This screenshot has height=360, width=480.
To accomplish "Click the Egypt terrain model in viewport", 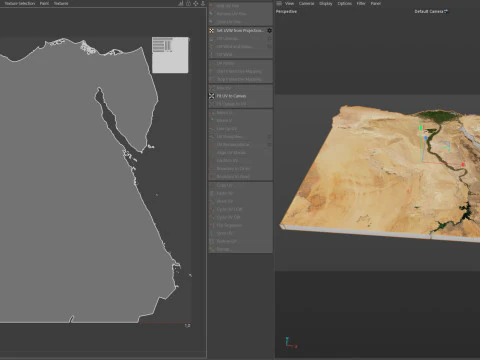I will coord(380,173).
